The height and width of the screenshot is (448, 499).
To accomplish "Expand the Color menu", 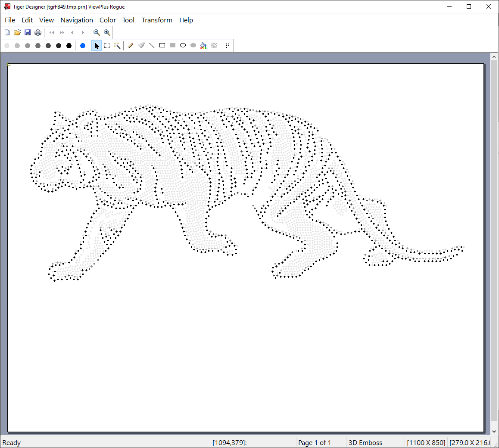I will click(108, 20).
